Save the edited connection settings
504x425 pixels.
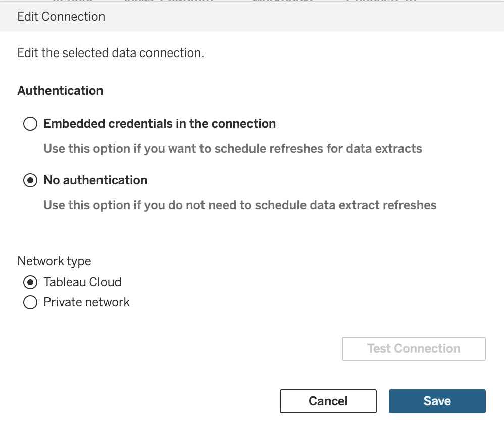pos(437,401)
